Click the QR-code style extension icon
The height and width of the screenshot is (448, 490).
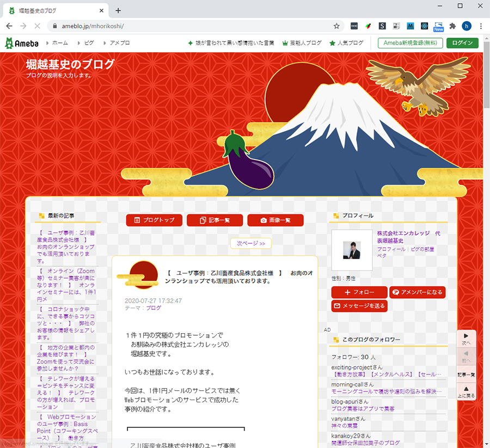point(396,26)
